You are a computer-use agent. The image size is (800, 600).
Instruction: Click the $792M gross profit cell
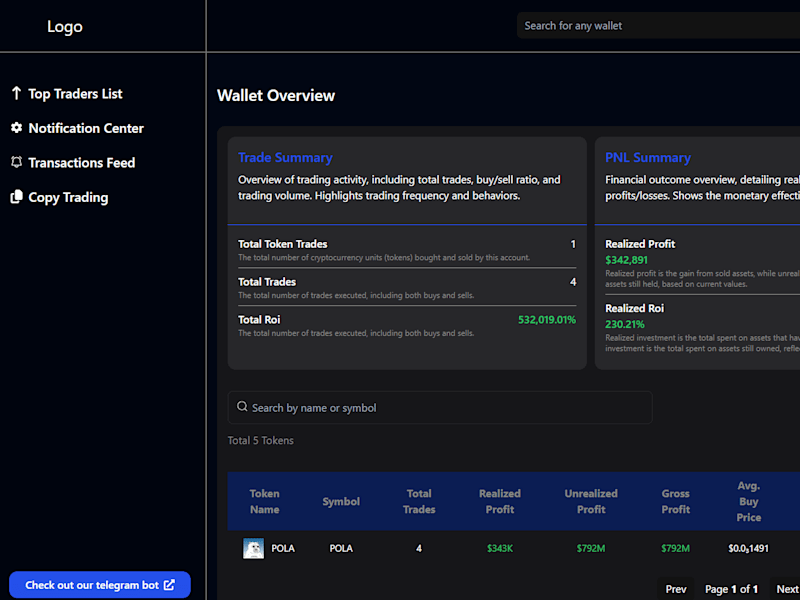(x=676, y=548)
